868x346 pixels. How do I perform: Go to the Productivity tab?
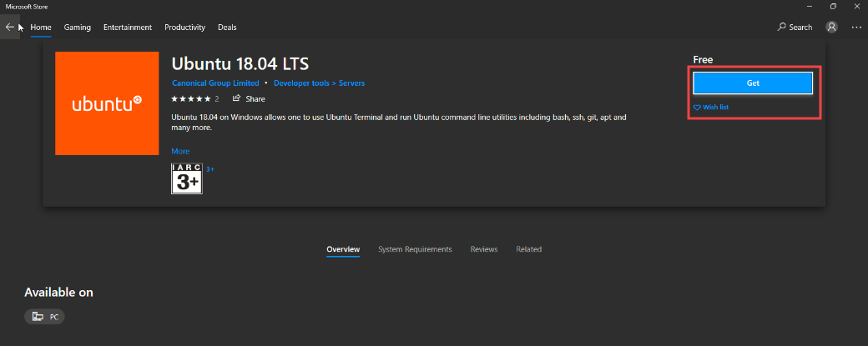(x=184, y=27)
